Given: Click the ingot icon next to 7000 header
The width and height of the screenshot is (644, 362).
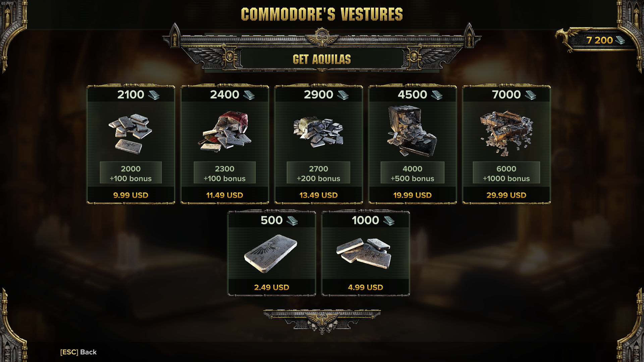Looking at the screenshot, I should [530, 95].
